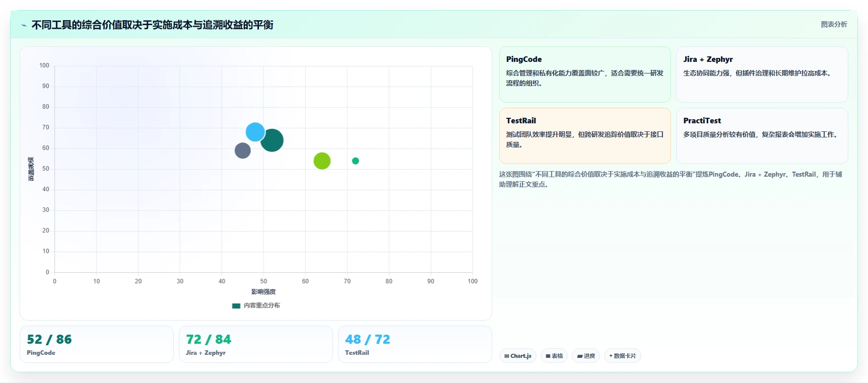
Task: Click the light blue bubble on chart
Action: [255, 132]
